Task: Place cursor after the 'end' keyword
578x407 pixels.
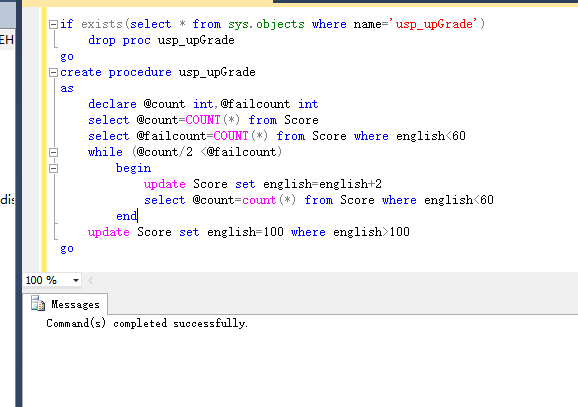Action: coord(137,216)
